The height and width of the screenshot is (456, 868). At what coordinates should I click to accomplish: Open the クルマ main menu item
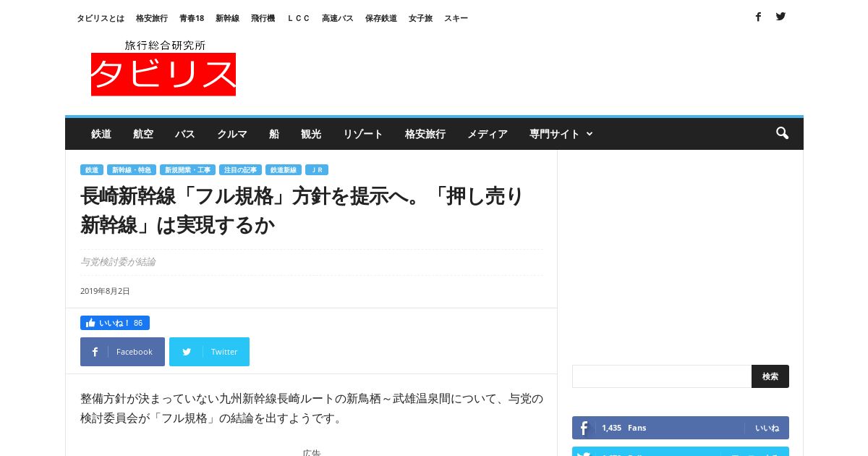tap(232, 134)
